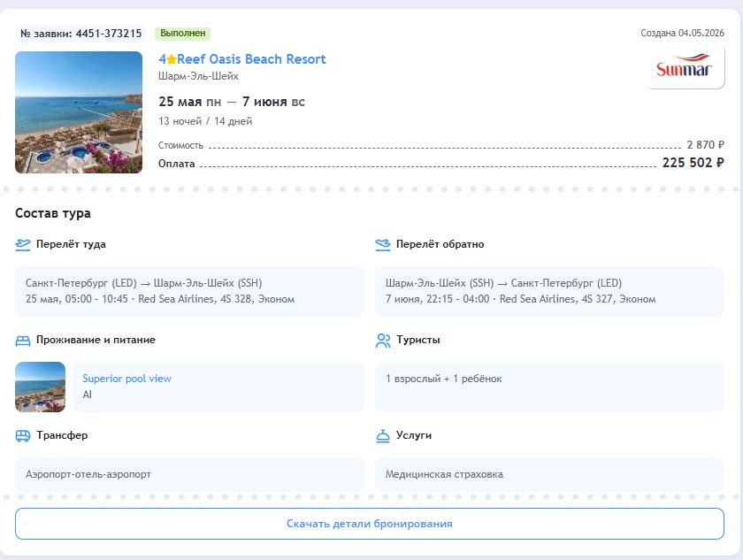
Task: Click the Туристы heading
Action: (x=417, y=341)
